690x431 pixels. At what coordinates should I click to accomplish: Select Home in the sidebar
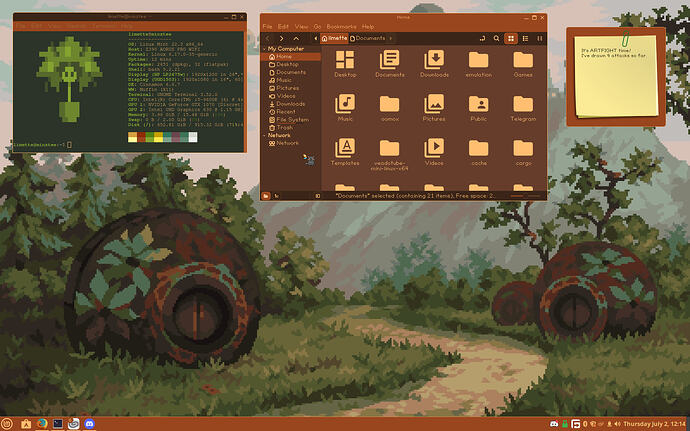pyautogui.click(x=291, y=57)
